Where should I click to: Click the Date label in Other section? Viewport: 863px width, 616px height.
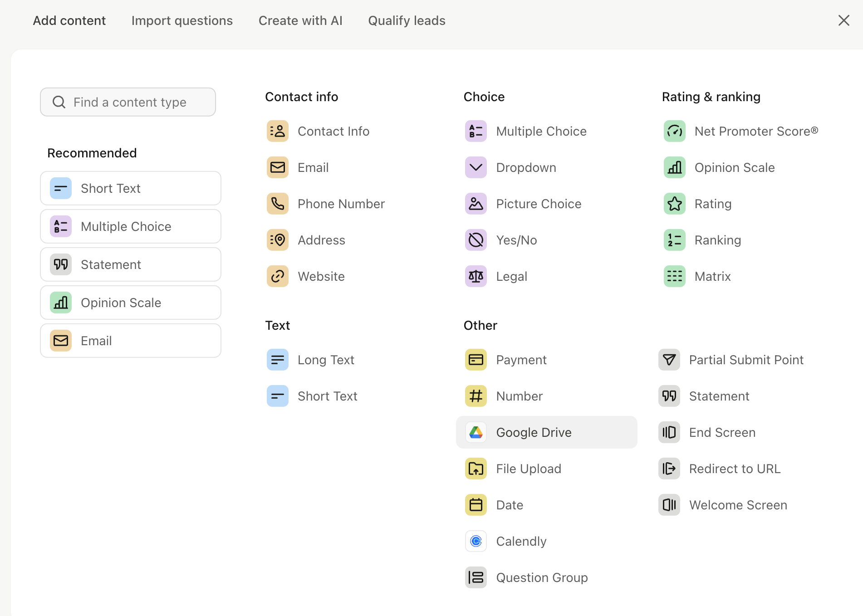[x=510, y=505]
